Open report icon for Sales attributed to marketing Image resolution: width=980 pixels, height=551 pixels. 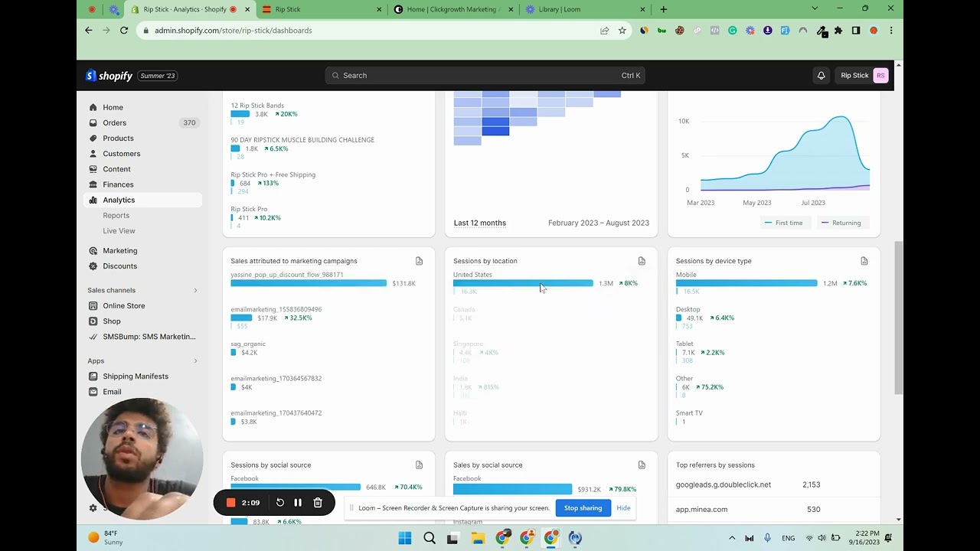[419, 261]
